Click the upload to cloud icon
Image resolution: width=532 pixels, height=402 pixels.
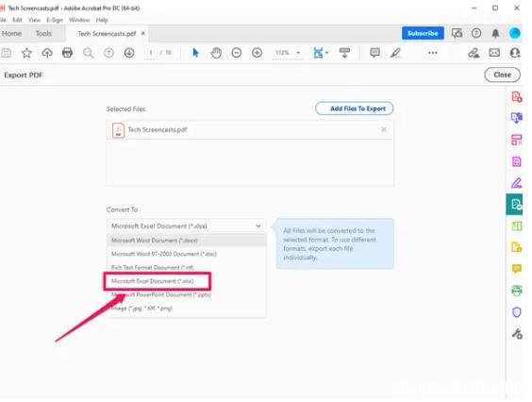[x=47, y=53]
